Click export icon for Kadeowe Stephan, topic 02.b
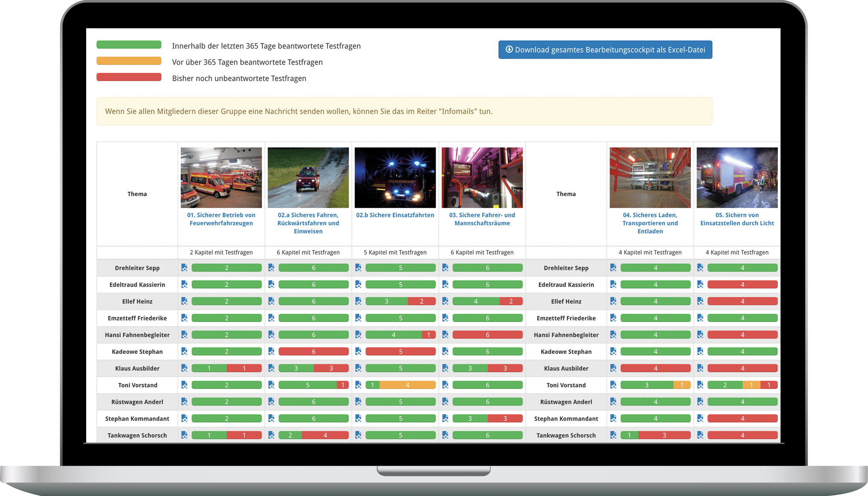Viewport: 868px width, 496px height. click(x=358, y=351)
